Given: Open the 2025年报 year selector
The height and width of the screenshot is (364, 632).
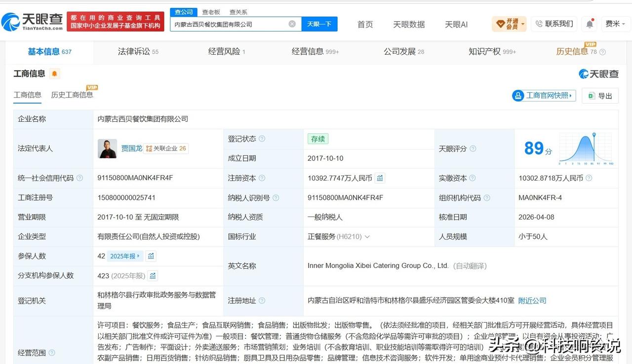Looking at the screenshot, I should pyautogui.click(x=125, y=256).
